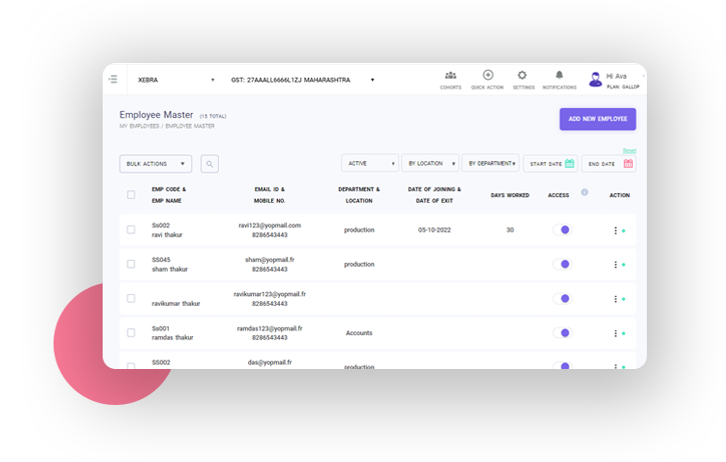Toggle access switch for ravi thakur
Screen dimensions: 726x462
click(561, 230)
